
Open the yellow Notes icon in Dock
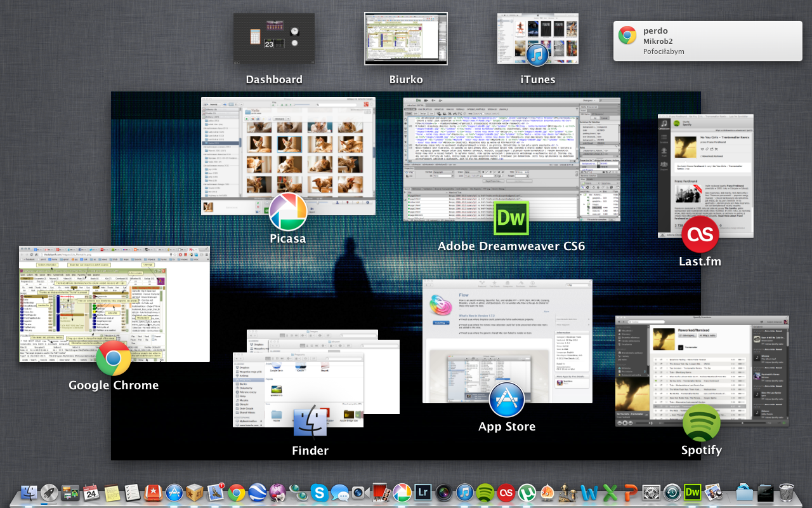click(112, 492)
